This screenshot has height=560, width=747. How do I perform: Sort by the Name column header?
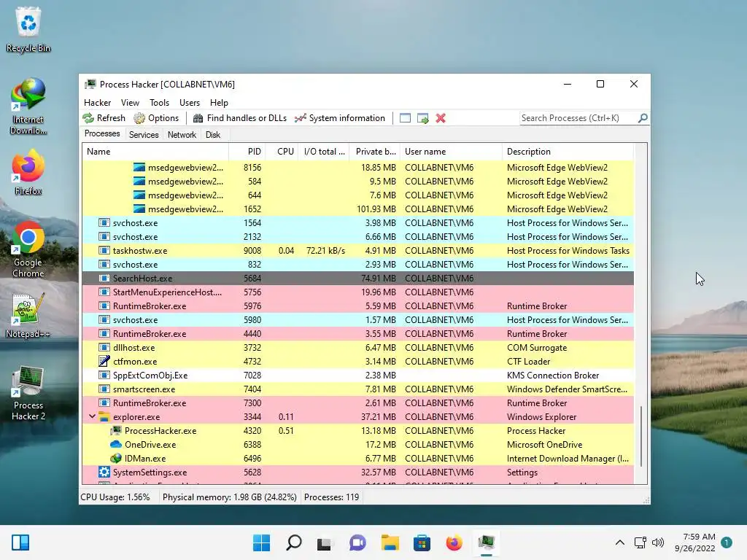tap(155, 152)
